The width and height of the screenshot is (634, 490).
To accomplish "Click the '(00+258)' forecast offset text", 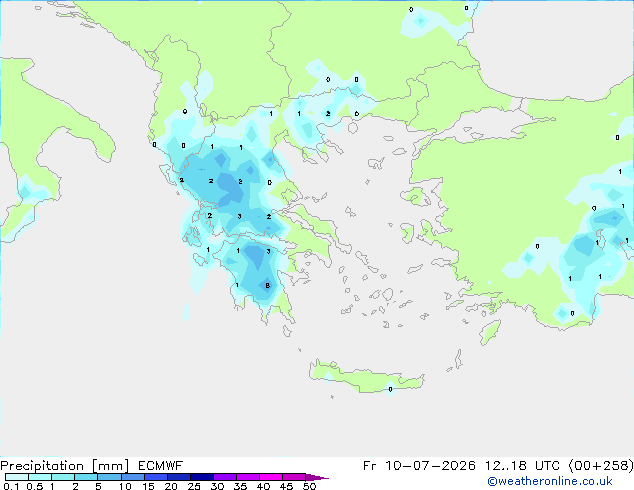I will (x=601, y=466).
